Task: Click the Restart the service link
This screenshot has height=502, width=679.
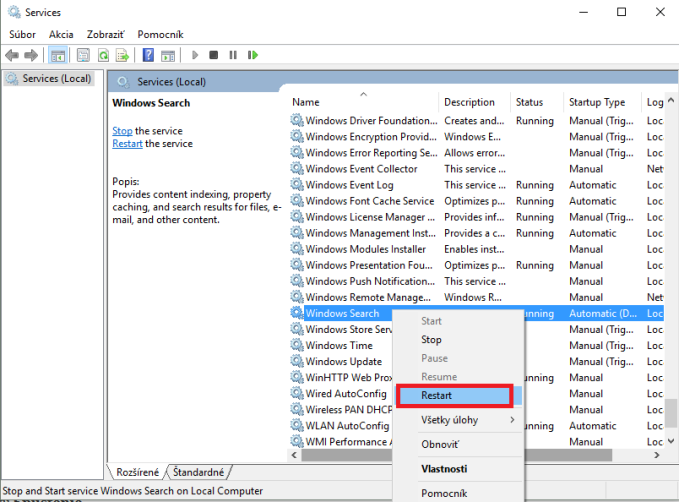Action: click(127, 144)
